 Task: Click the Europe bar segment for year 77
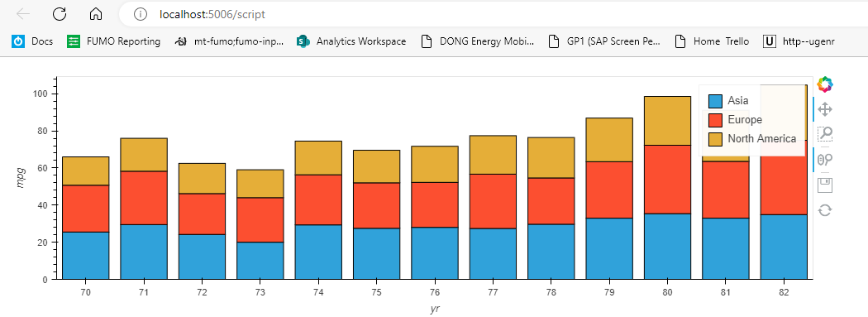click(493, 201)
